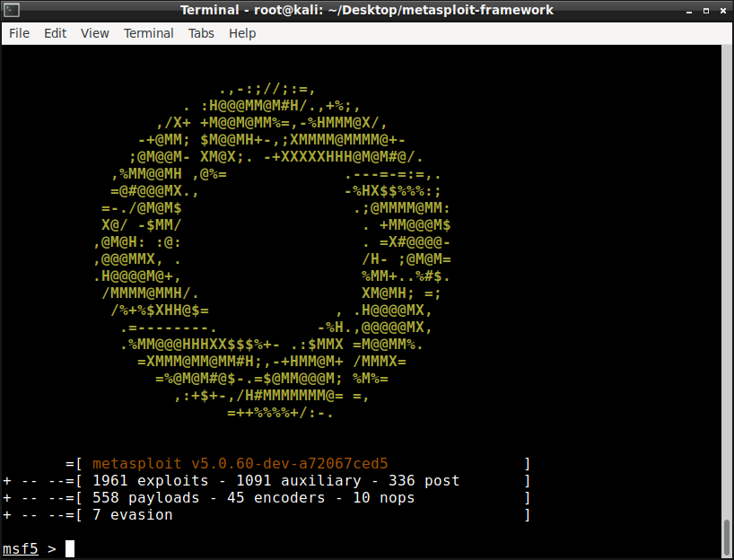
Task: Minimize the Terminal window
Action: click(689, 11)
